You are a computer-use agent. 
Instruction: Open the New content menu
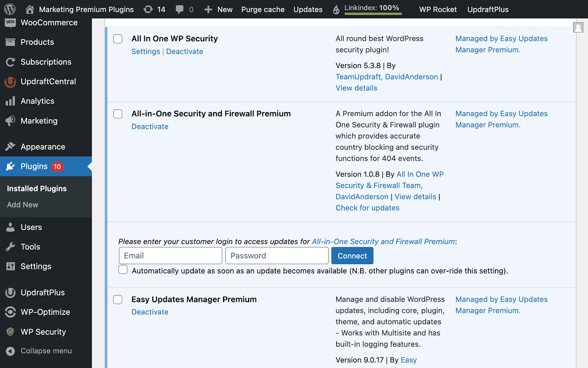coord(225,10)
